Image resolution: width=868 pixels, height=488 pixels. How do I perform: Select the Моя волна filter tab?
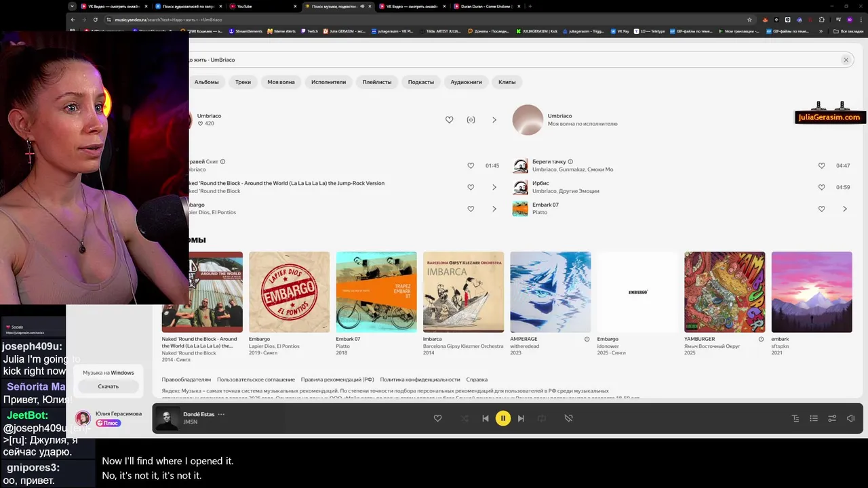point(281,82)
